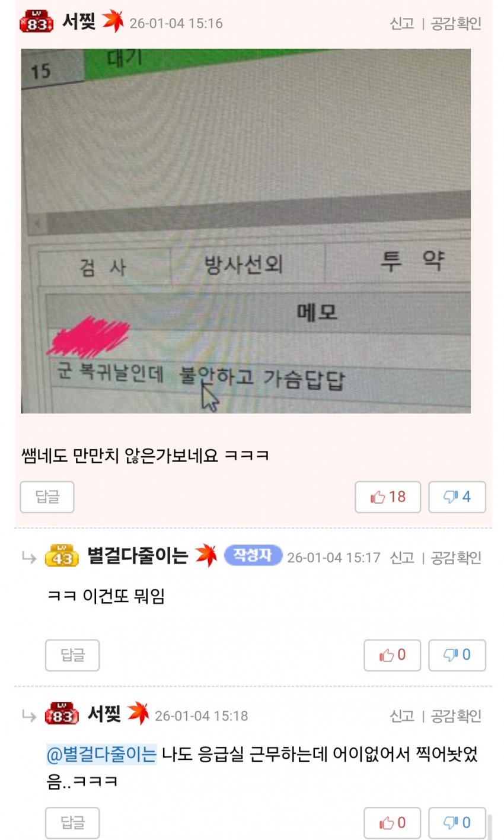Click maple leaf icon in last reply header
The width and height of the screenshot is (504, 840).
[138, 714]
